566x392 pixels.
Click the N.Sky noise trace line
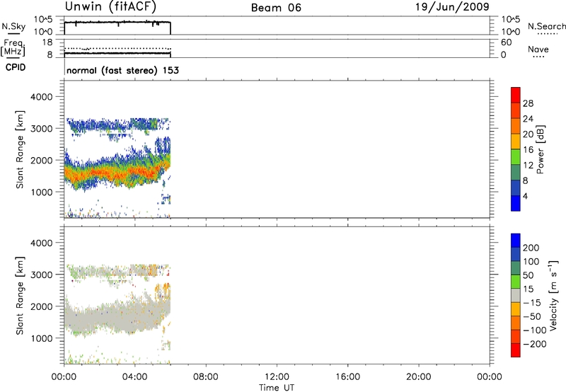tap(117, 23)
